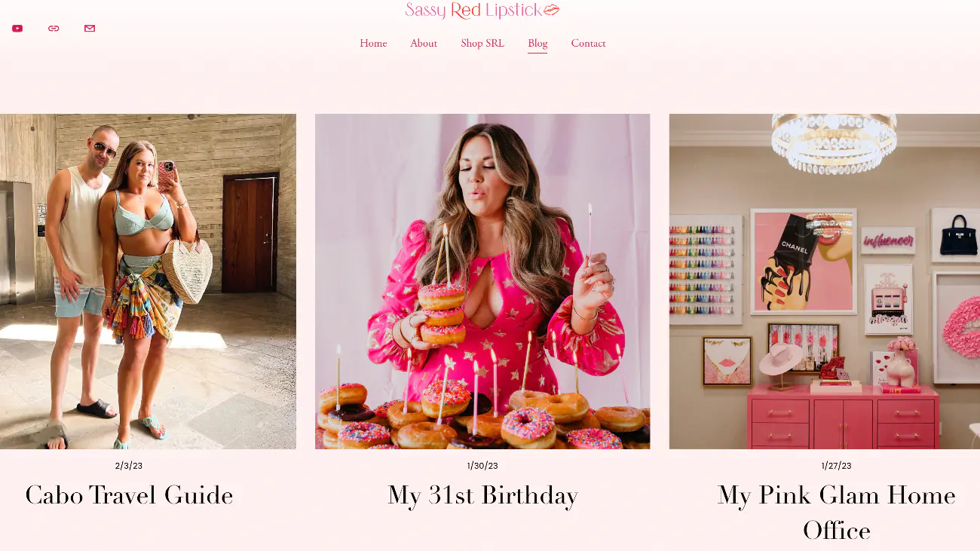Image resolution: width=980 pixels, height=551 pixels.
Task: Open the Cabo Travel Guide title link
Action: tap(129, 495)
